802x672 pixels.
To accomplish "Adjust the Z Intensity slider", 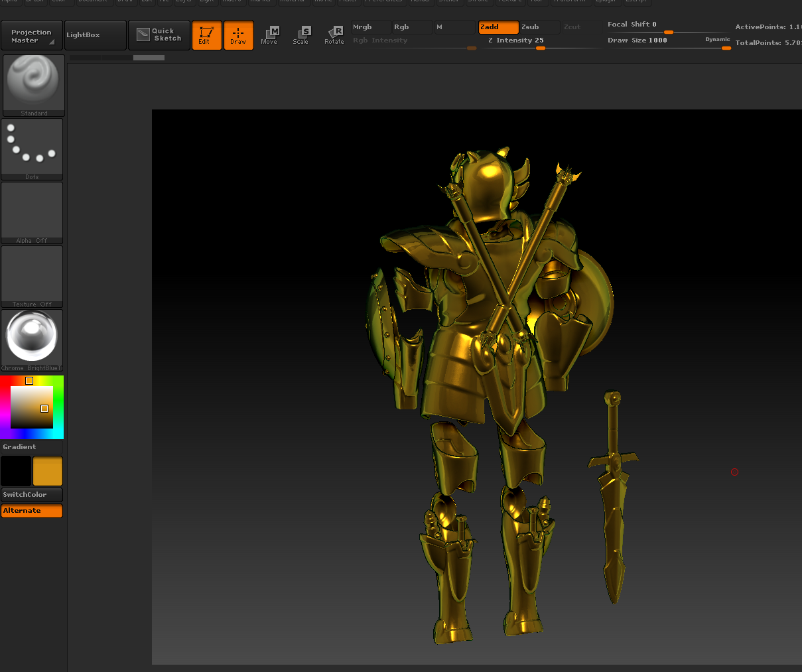I will [540, 43].
